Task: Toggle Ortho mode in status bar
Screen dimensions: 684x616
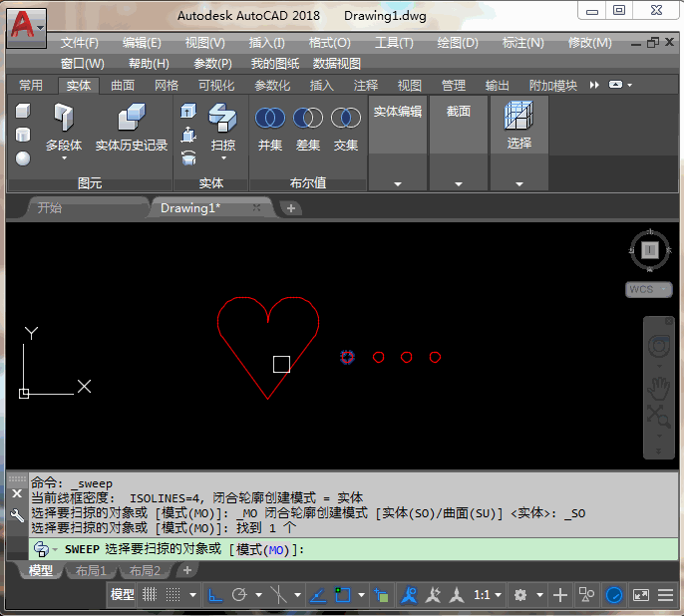Action: [x=215, y=595]
